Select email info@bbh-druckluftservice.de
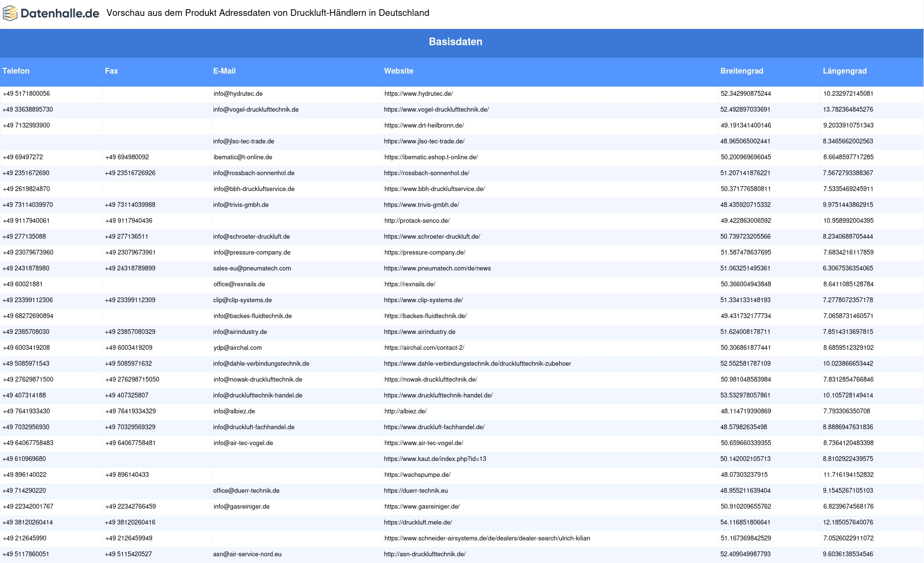 (x=254, y=189)
